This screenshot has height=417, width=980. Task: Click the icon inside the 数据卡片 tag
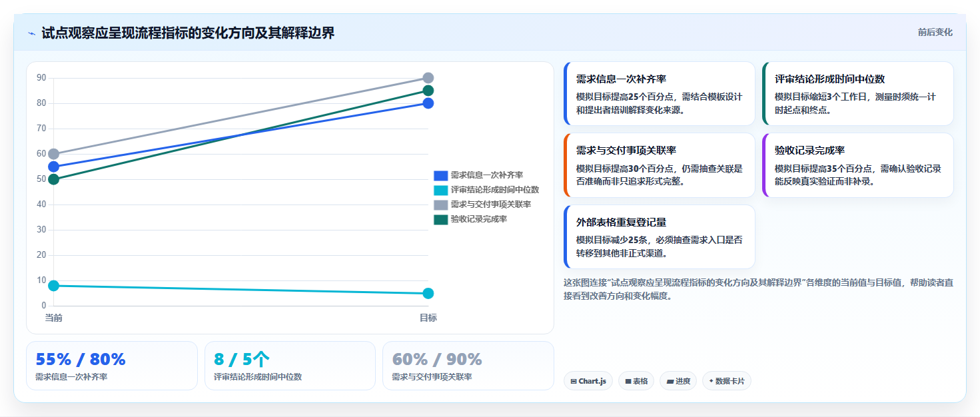[712, 382]
